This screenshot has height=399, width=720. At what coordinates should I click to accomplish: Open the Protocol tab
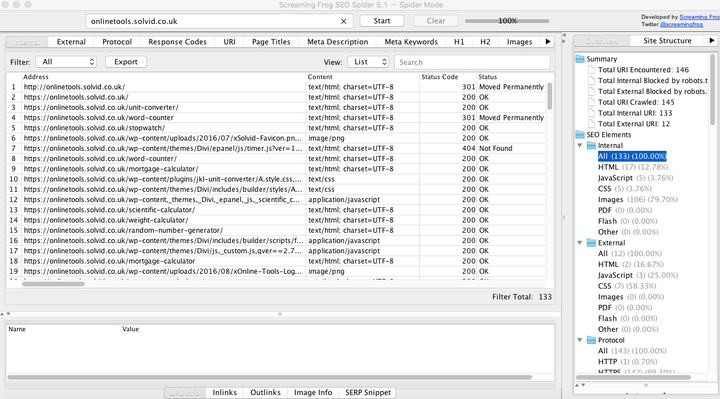point(117,42)
